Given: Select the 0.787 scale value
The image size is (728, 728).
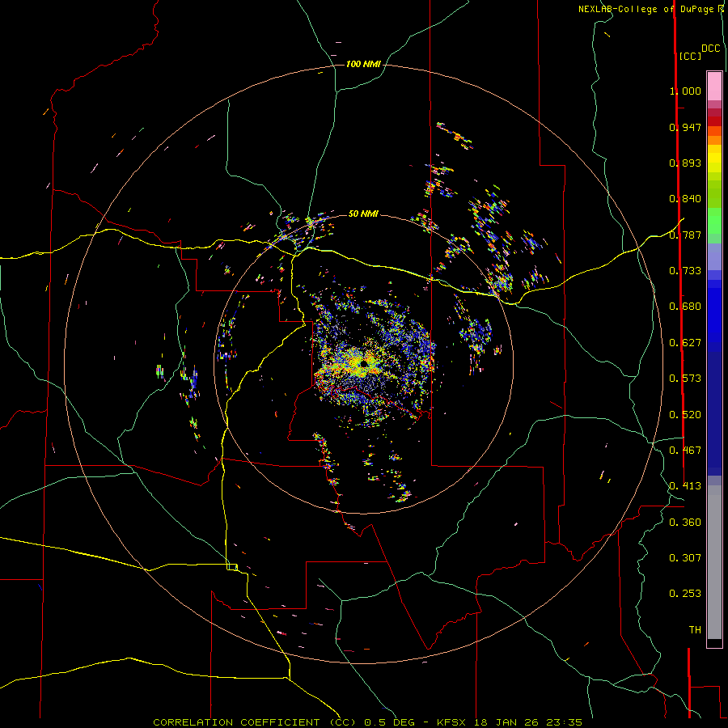Looking at the screenshot, I should click(x=685, y=235).
